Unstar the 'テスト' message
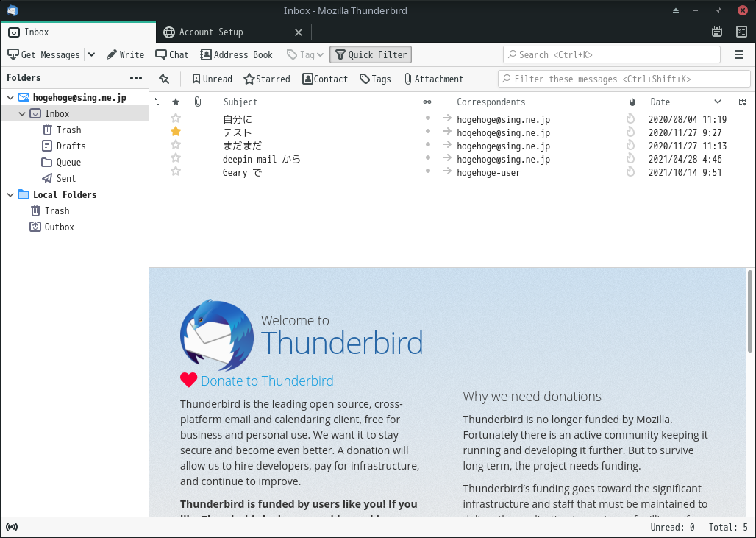This screenshot has height=538, width=756. pyautogui.click(x=176, y=131)
